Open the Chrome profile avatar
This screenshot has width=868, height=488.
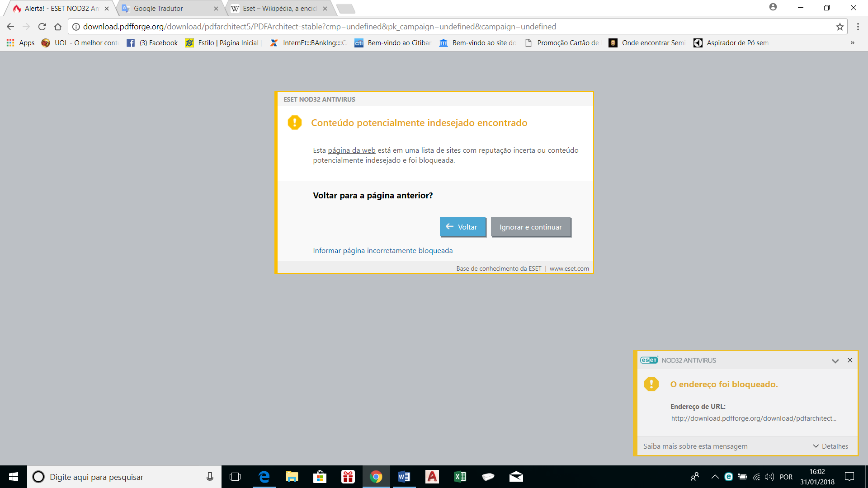coord(773,7)
